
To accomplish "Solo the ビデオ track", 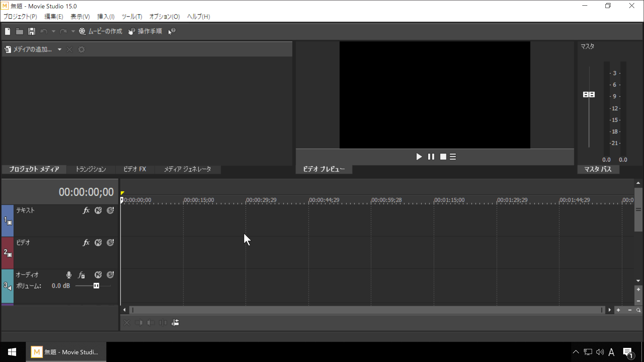I will tap(110, 242).
